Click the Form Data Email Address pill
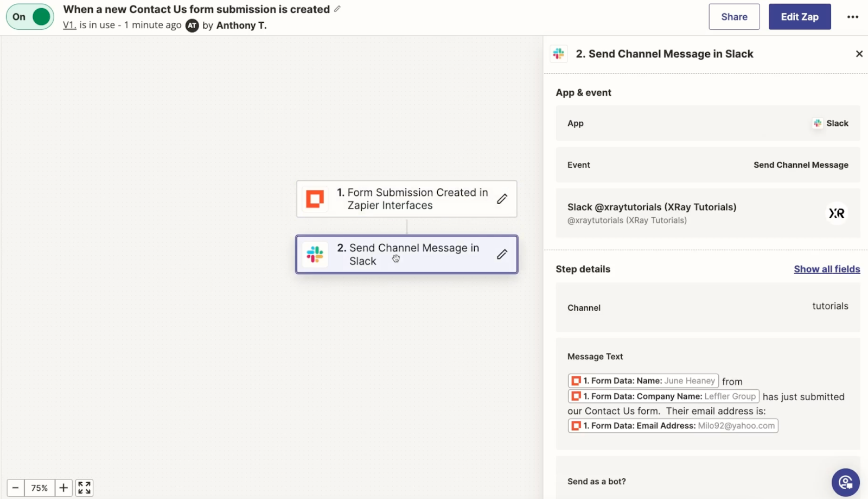The height and width of the screenshot is (499, 868). [673, 426]
